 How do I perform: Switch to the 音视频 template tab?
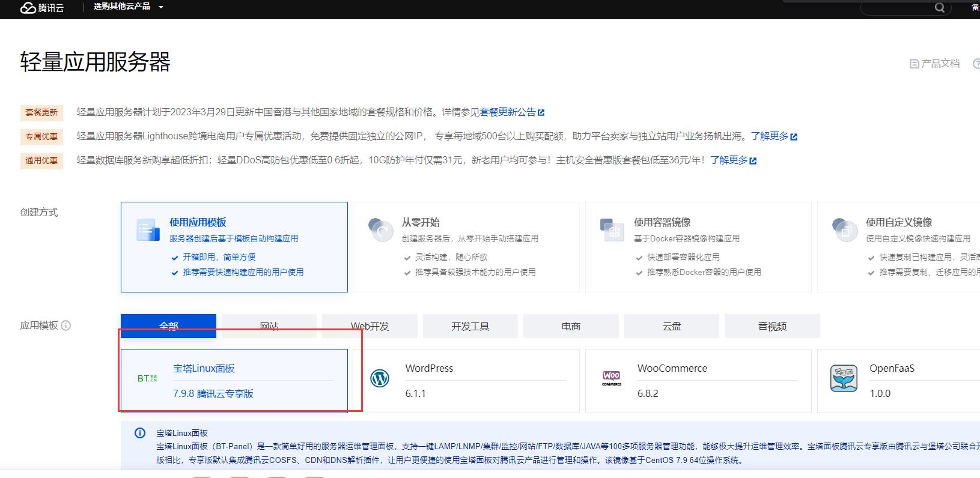coord(772,326)
